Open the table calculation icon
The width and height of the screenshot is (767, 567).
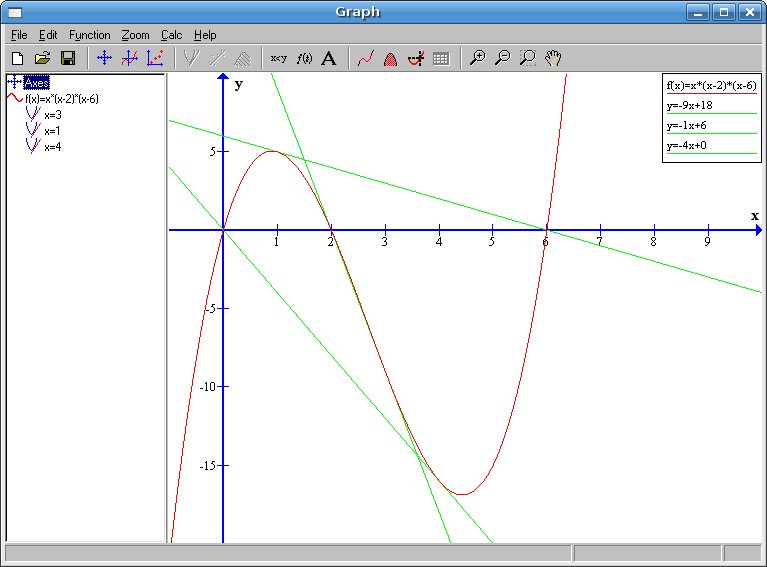[x=441, y=59]
